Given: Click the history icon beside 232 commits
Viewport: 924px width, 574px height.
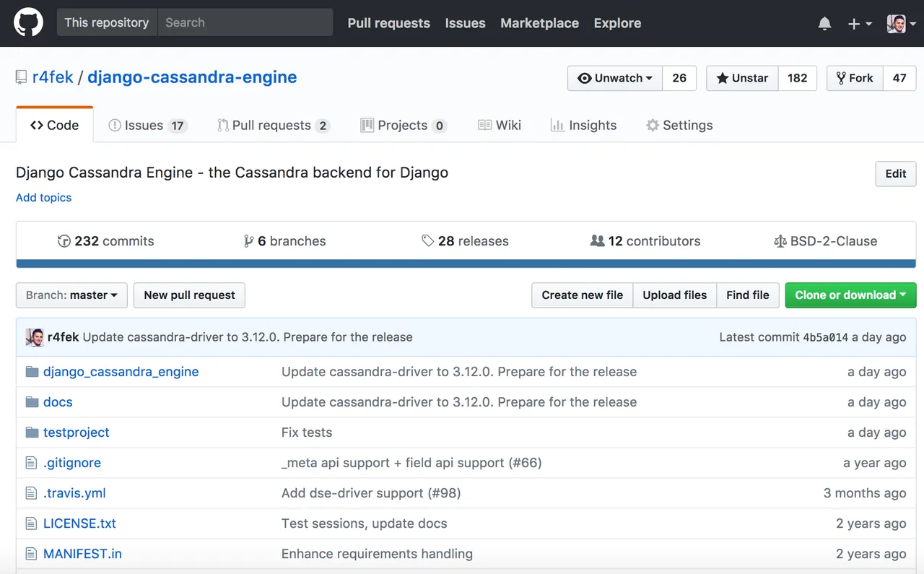Looking at the screenshot, I should click(x=64, y=241).
